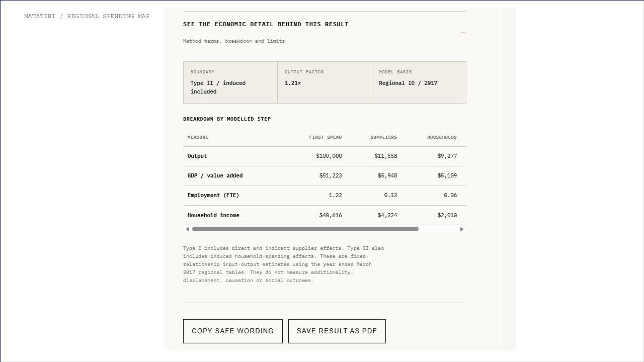
Task: Click the table's horizontal scrollbar thumb
Action: click(305, 229)
